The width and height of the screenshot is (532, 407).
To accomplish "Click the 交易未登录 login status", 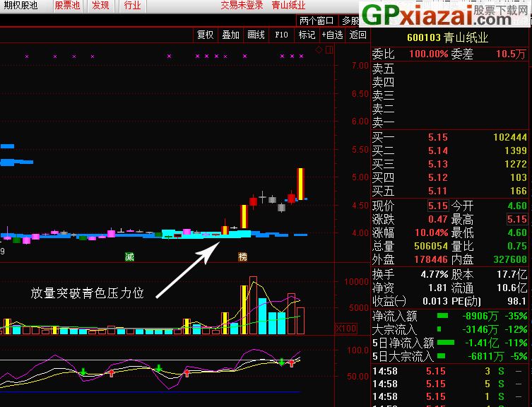I will [x=242, y=6].
